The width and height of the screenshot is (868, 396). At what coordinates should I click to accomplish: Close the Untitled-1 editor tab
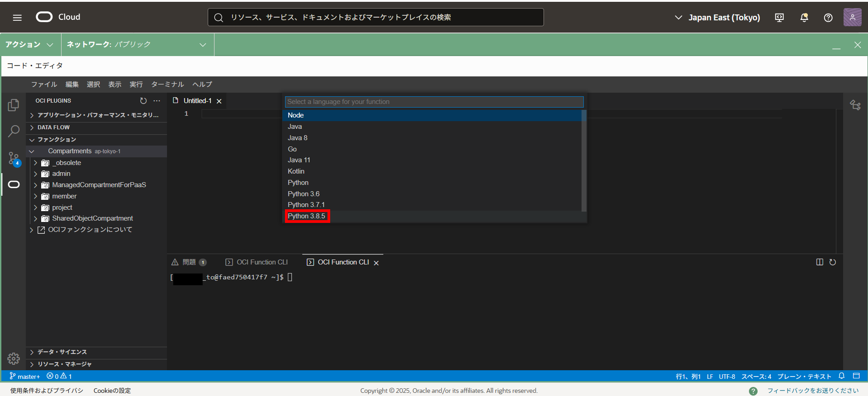pos(219,101)
